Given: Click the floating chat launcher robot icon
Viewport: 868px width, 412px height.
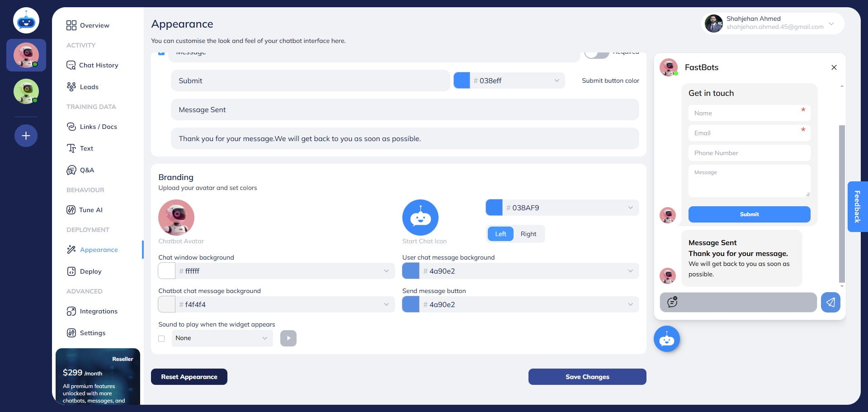Looking at the screenshot, I should [666, 339].
